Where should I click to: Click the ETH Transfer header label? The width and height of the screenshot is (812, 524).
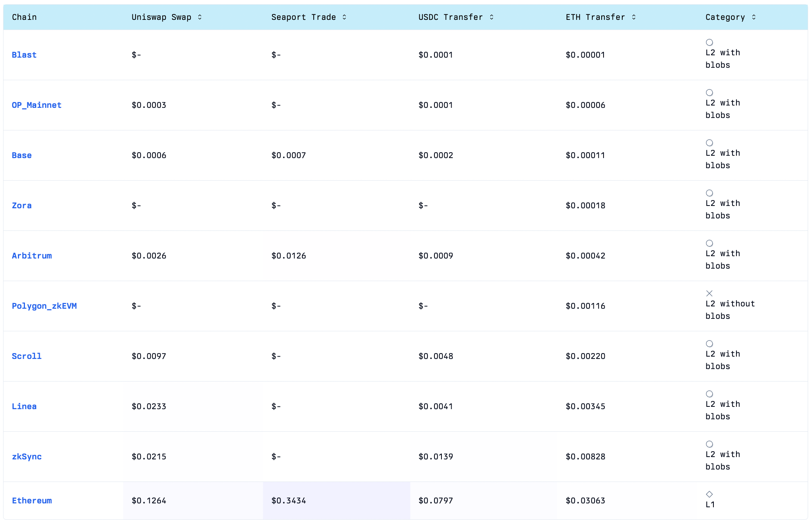pyautogui.click(x=595, y=17)
